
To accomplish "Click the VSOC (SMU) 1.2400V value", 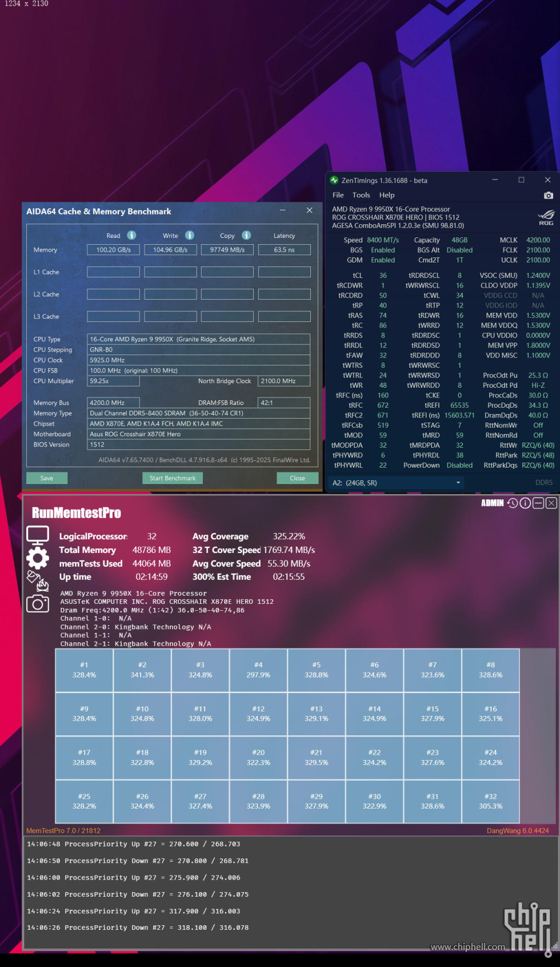I will tap(538, 276).
